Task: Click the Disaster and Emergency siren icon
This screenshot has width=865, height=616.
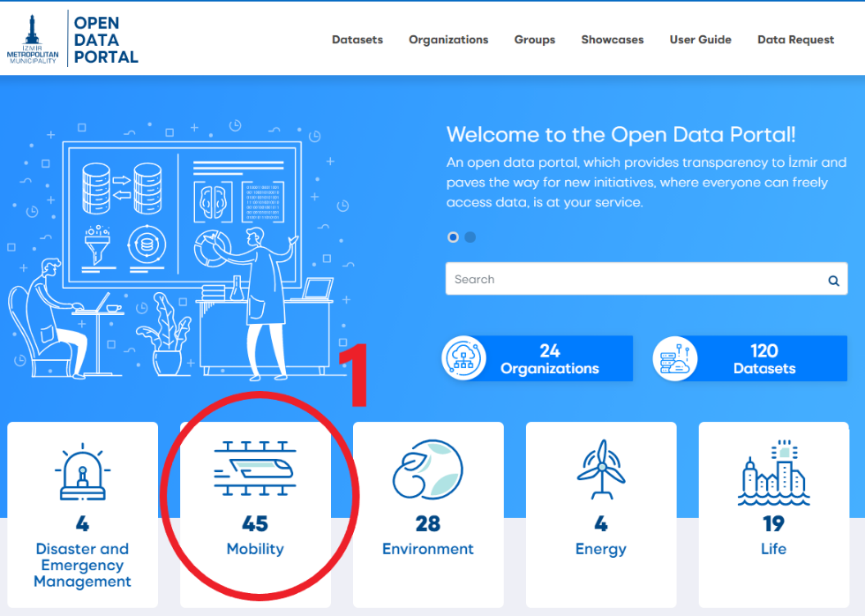Action: click(82, 472)
